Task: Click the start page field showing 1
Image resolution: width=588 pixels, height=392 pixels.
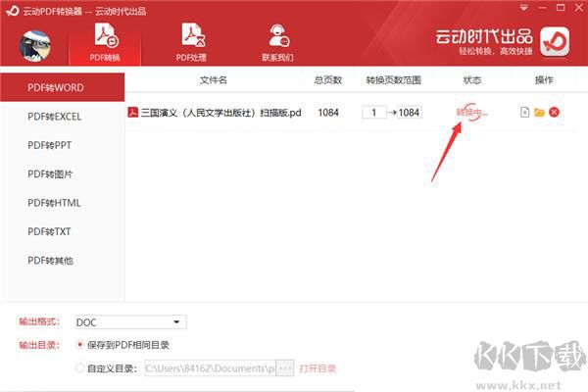Action: pos(373,113)
